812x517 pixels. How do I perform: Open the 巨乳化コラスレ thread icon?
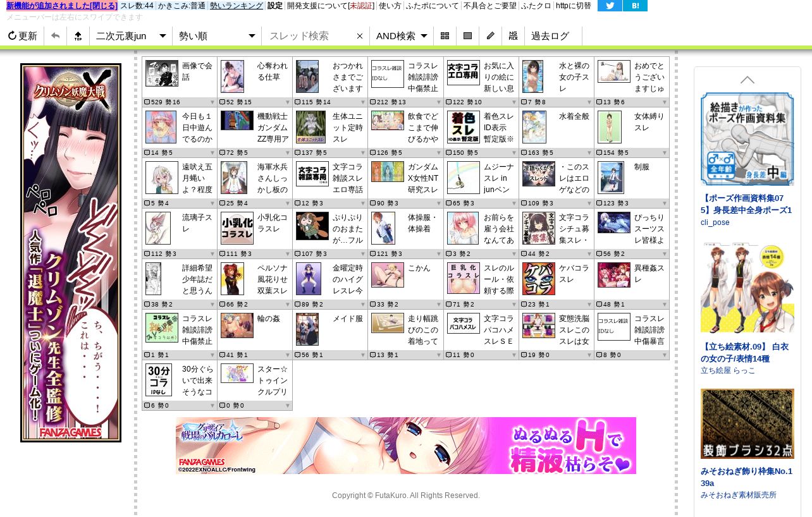[464, 278]
